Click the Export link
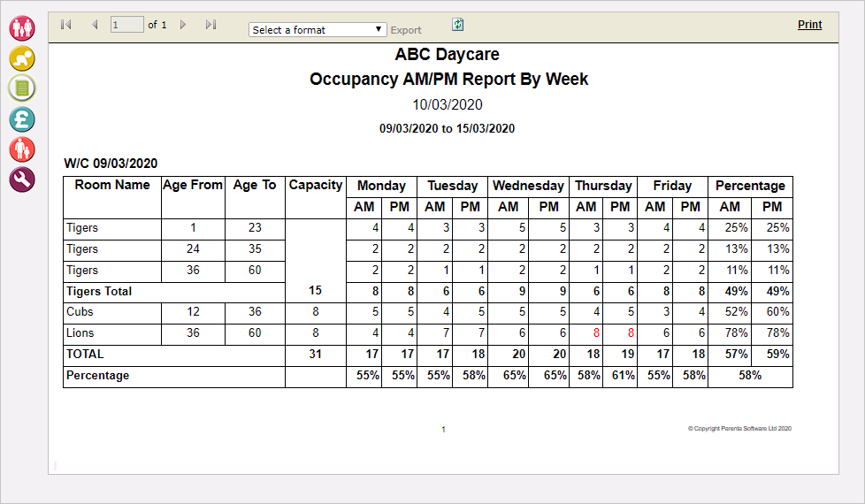Image resolution: width=865 pixels, height=504 pixels. pyautogui.click(x=405, y=30)
